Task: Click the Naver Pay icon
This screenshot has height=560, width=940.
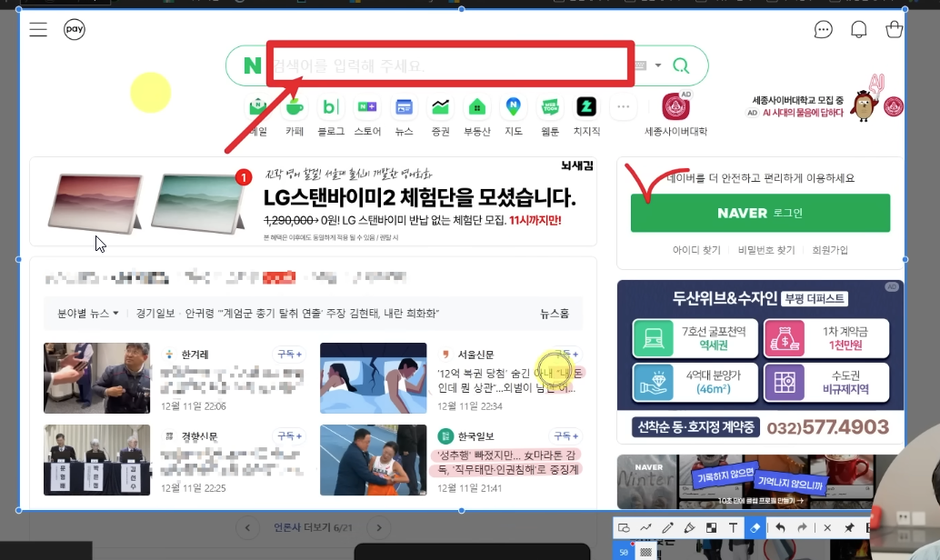Action: coord(75,29)
